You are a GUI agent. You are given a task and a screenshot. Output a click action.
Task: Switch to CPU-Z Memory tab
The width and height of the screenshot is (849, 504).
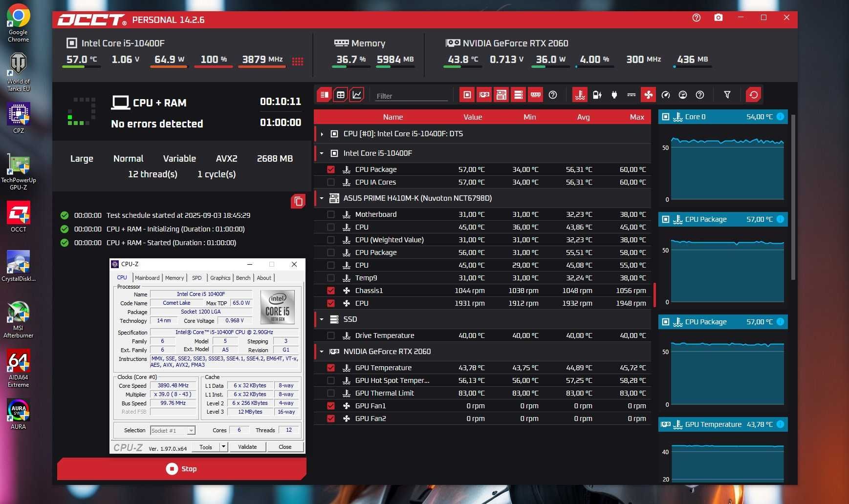tap(174, 278)
